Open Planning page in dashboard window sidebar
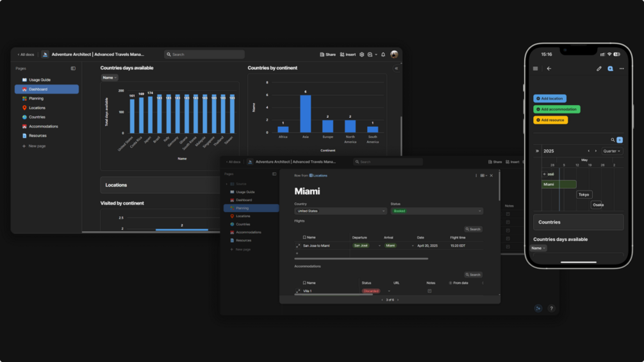 pos(36,99)
